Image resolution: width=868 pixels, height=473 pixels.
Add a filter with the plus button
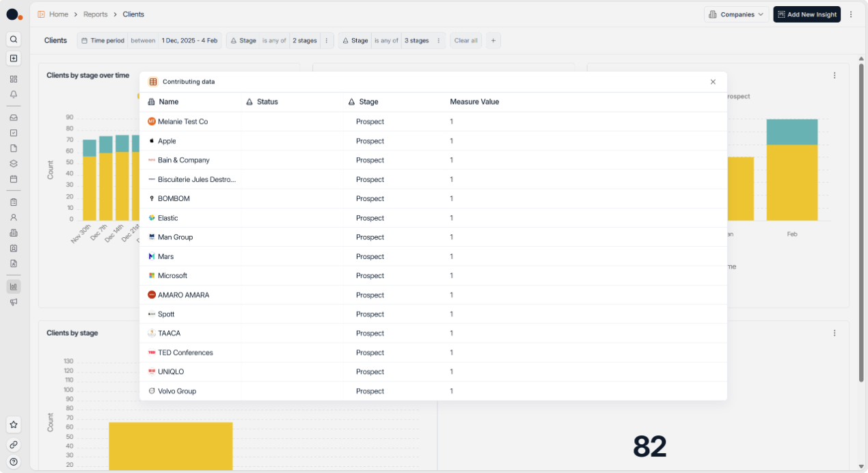click(493, 40)
